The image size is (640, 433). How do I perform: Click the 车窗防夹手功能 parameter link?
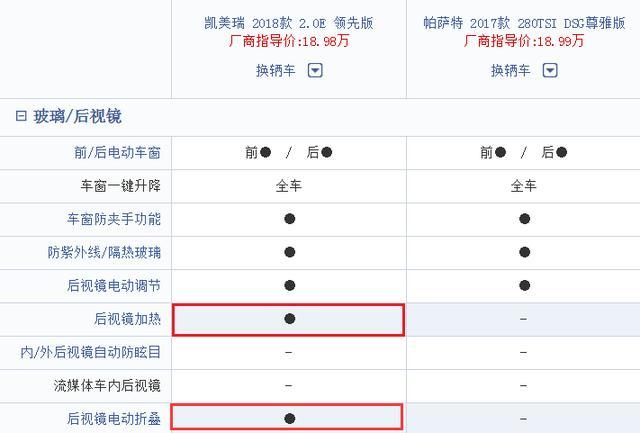(114, 219)
